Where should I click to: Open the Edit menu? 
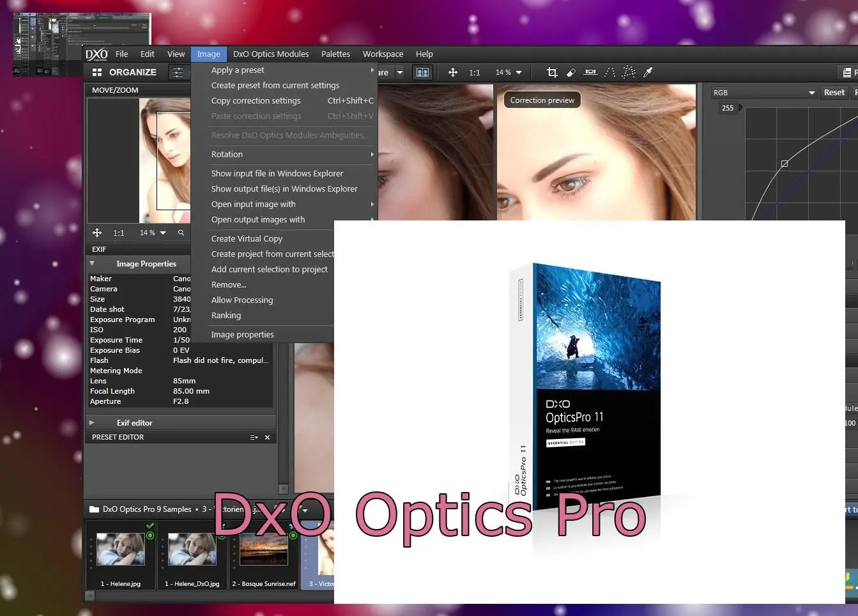coord(148,54)
